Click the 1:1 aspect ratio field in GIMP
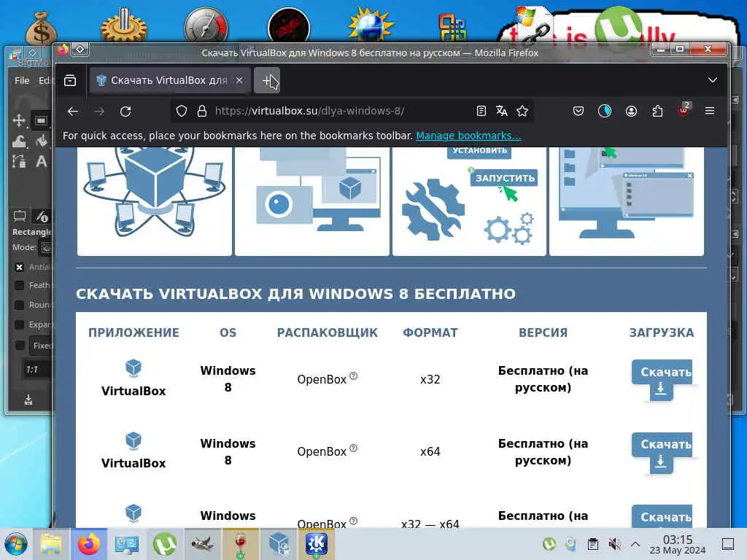This screenshot has height=560, width=747. tap(37, 370)
